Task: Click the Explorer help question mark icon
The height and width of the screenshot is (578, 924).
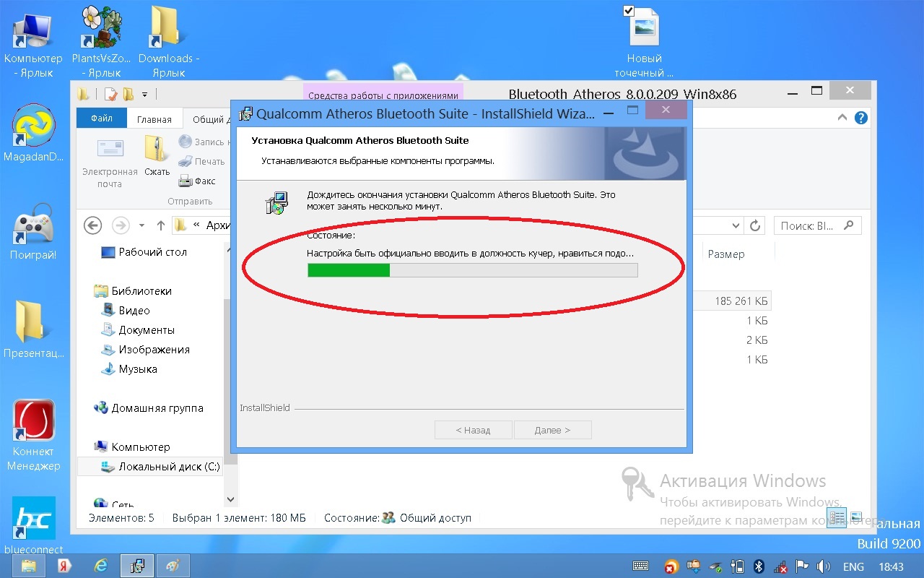Action: 860,118
